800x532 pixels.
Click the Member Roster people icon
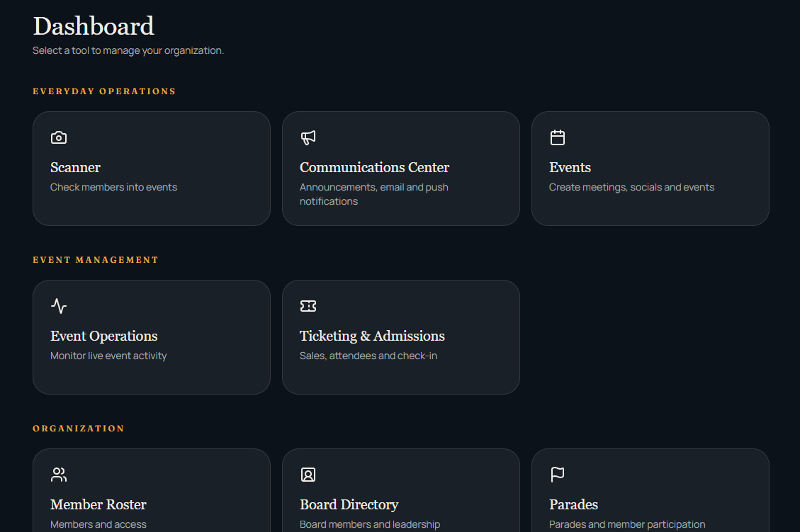point(59,475)
